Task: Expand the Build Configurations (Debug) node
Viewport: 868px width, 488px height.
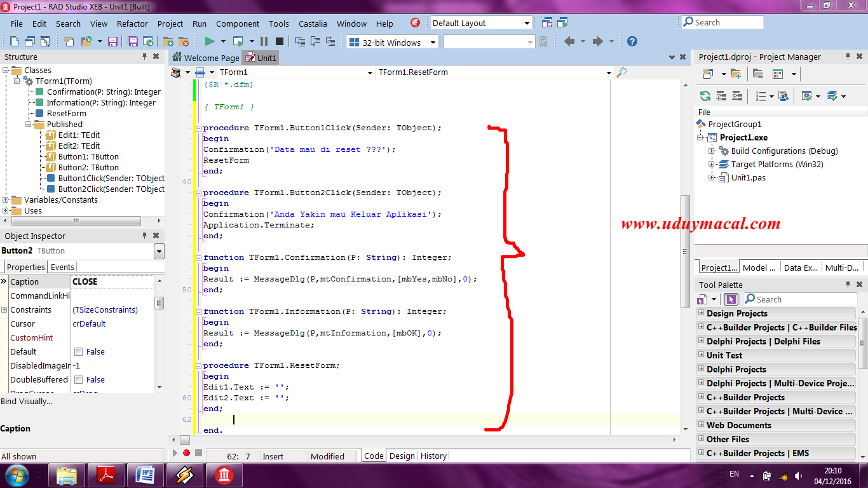Action: pos(712,151)
